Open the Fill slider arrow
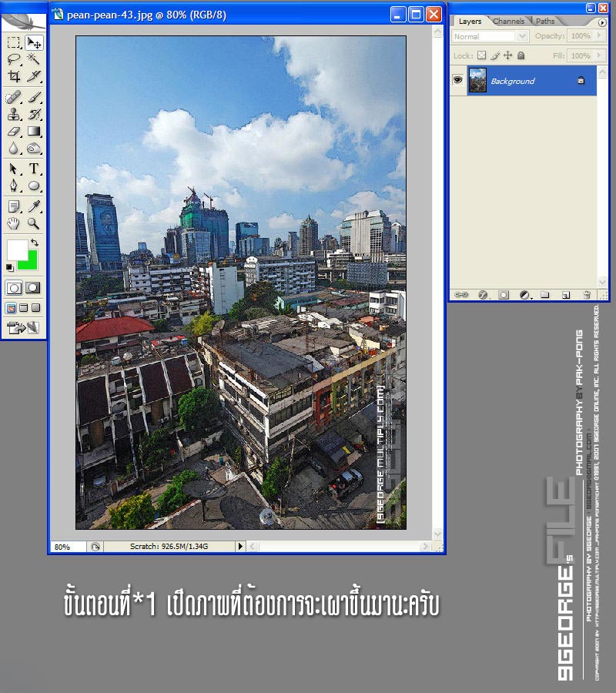This screenshot has width=616, height=693. (599, 55)
